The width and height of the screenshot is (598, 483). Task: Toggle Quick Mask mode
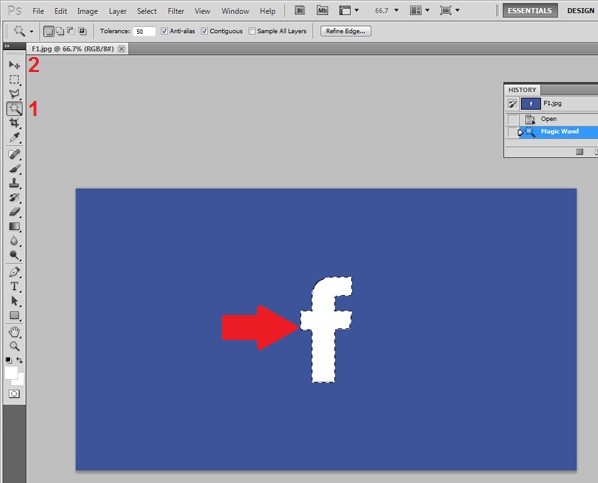(14, 394)
